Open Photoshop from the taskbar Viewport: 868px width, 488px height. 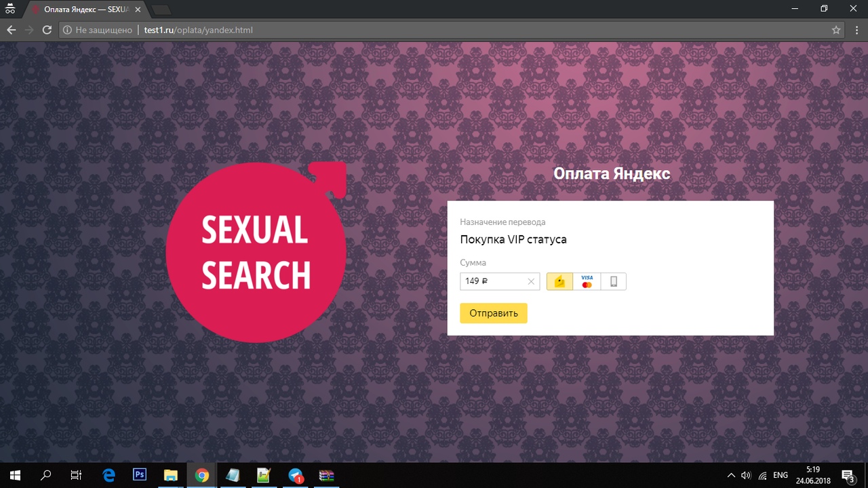(x=140, y=475)
